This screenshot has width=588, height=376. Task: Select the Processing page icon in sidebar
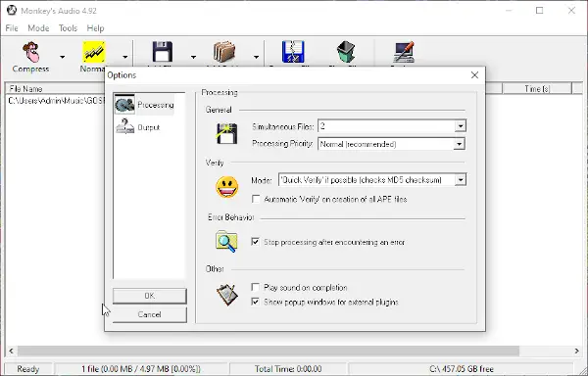click(124, 105)
